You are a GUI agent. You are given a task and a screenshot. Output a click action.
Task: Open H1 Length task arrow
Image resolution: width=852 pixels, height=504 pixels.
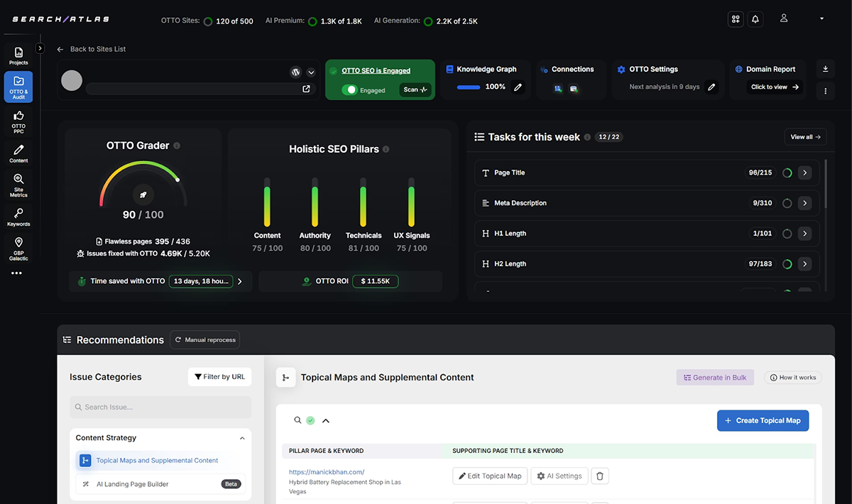tap(804, 234)
